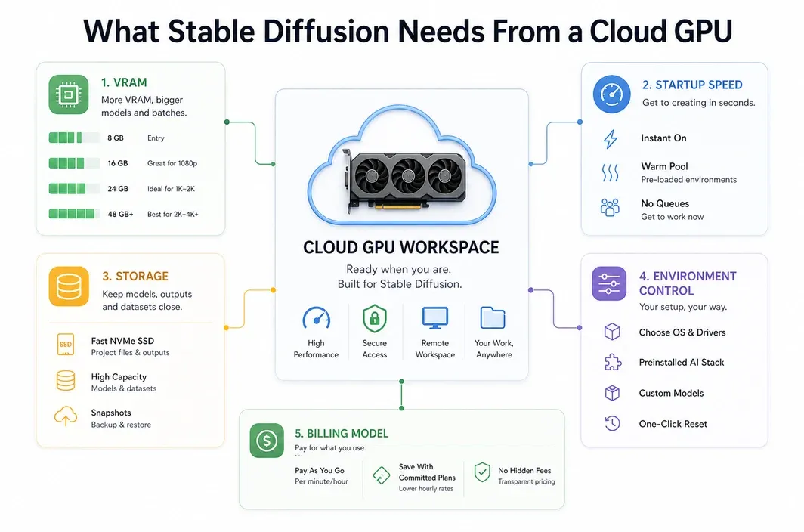Click the green VRAM chip icon
This screenshot has height=532, width=804.
point(69,94)
